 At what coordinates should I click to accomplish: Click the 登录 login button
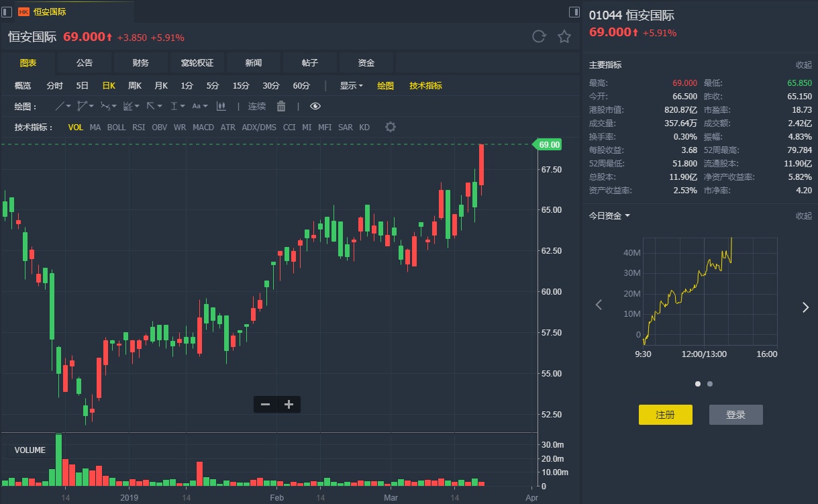(x=735, y=415)
